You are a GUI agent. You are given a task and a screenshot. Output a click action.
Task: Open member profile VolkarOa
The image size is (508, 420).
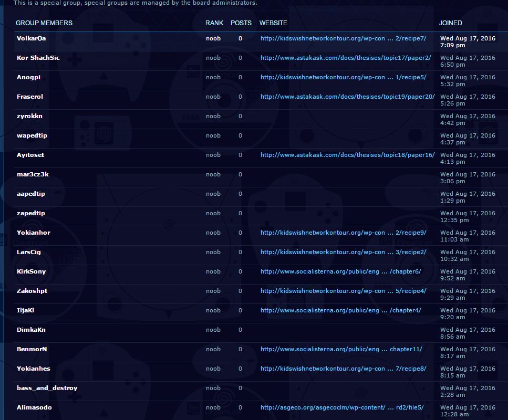[31, 38]
